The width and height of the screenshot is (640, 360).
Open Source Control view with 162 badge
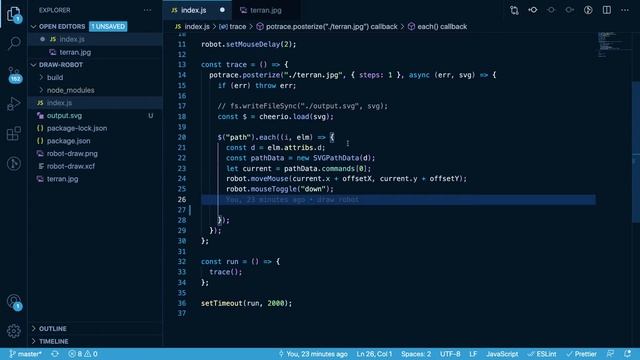[14, 75]
